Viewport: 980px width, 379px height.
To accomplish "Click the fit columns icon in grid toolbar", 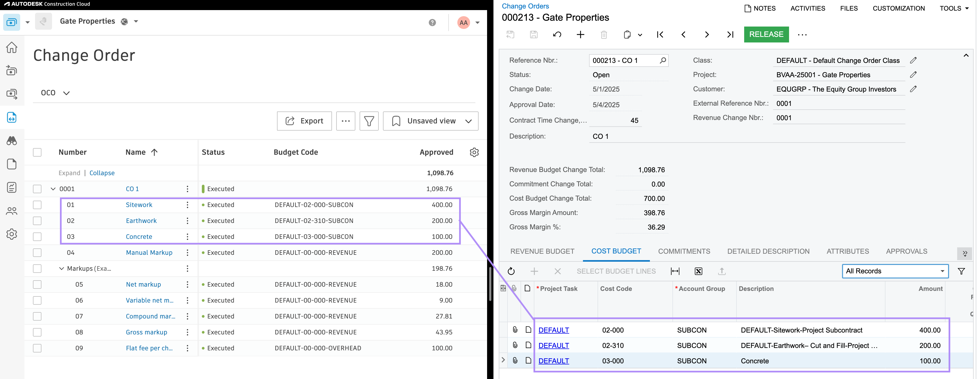I will [675, 271].
